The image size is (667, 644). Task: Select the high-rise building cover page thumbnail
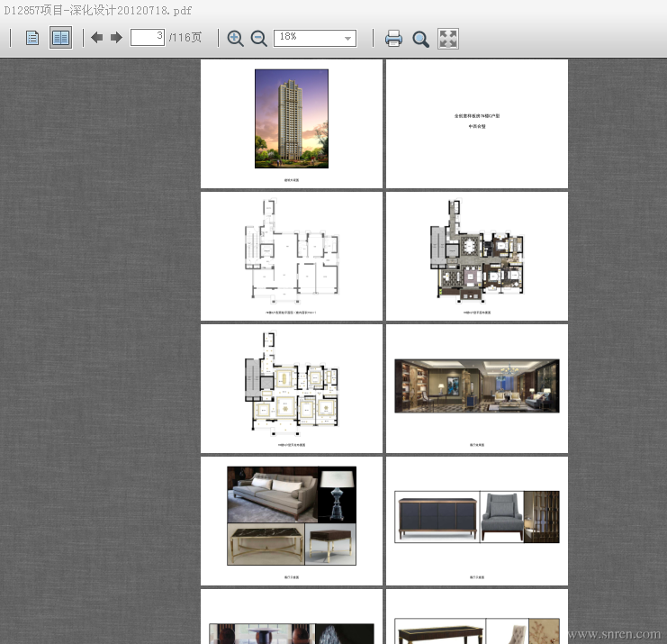292,123
